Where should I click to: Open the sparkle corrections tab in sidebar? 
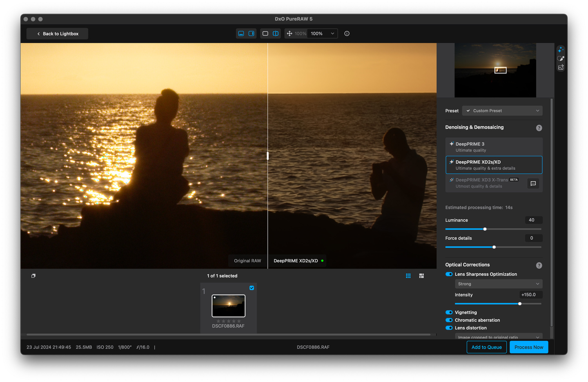[x=561, y=50]
